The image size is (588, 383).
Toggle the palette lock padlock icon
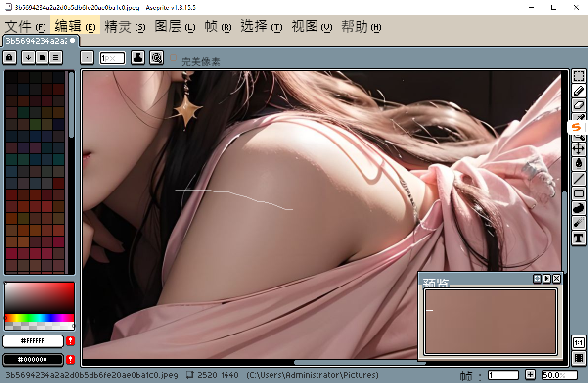click(x=9, y=58)
